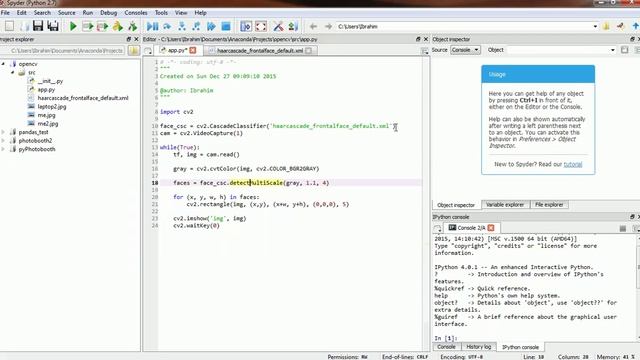Screen dimensions: 640x360
Task: Go forward using the right arrow icon
Action: pos(328,26)
